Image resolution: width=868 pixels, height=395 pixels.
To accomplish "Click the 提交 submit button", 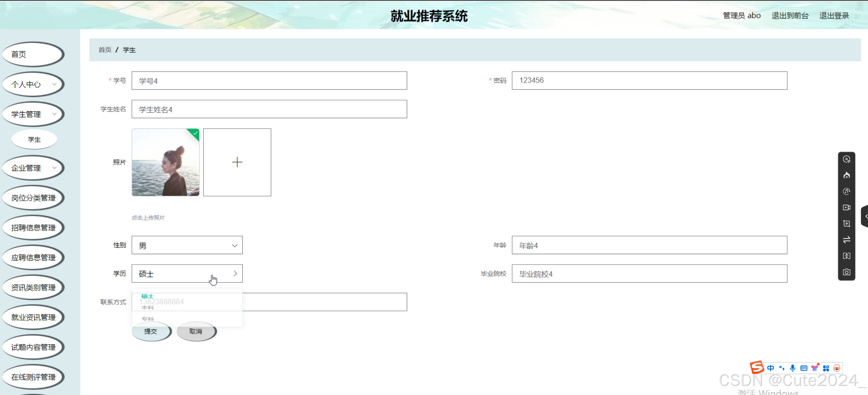I will pyautogui.click(x=151, y=332).
